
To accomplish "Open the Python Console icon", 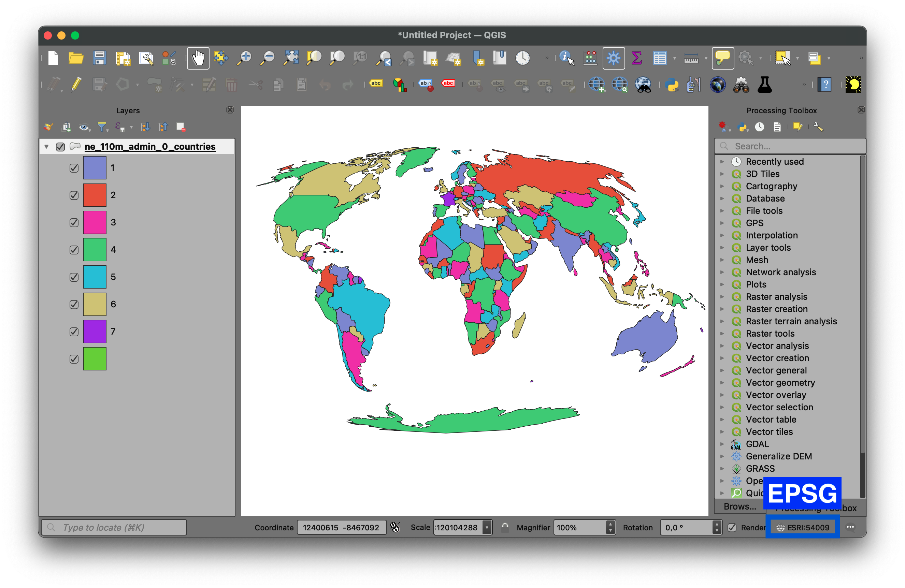I will coord(672,84).
